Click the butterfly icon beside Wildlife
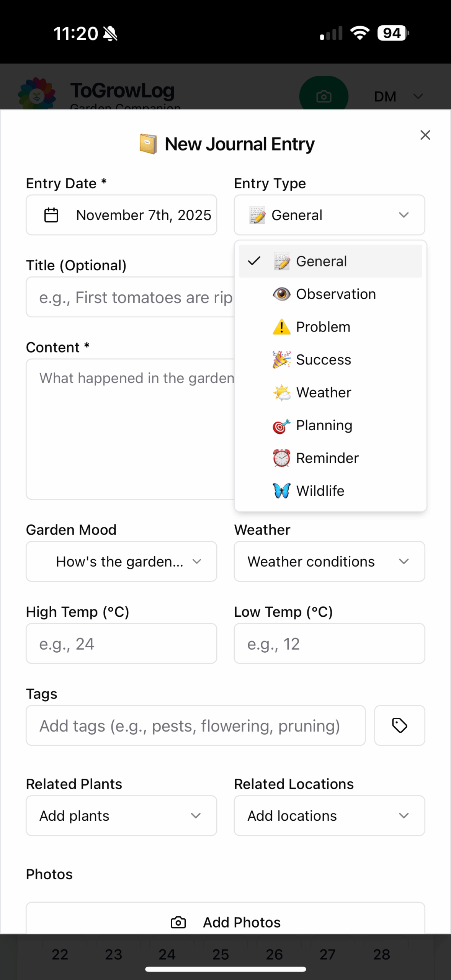The width and height of the screenshot is (451, 980). [x=281, y=491]
